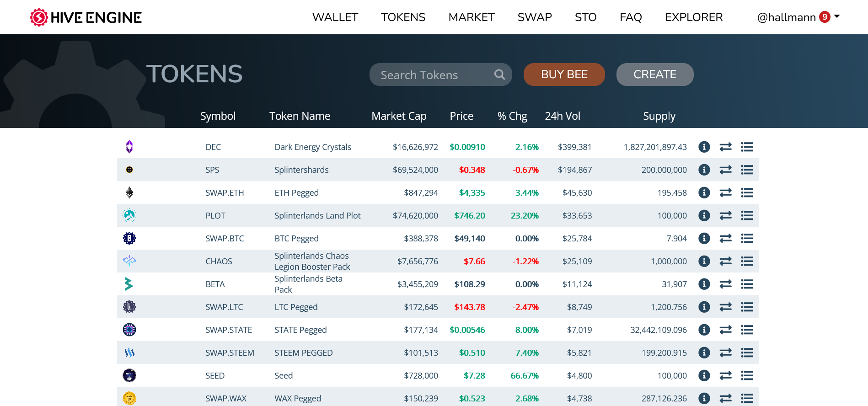Open the list icon for DEC
This screenshot has width=868, height=406.
tap(747, 147)
